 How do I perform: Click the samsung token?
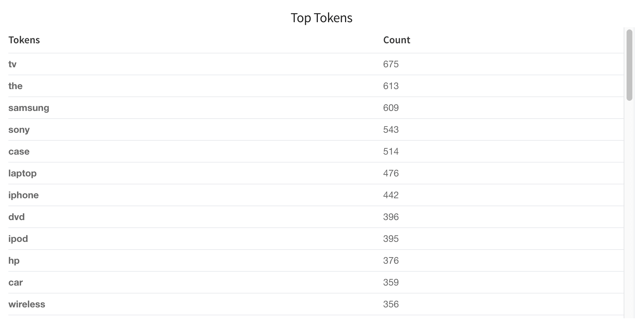29,108
